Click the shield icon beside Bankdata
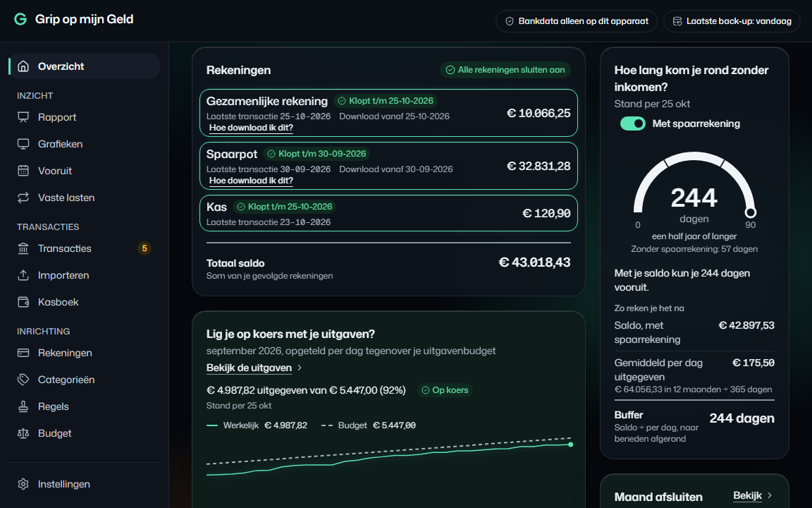The image size is (812, 508). [x=510, y=21]
